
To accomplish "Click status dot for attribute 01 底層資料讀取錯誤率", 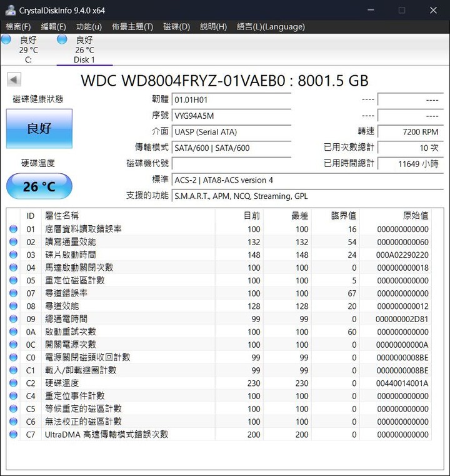I will pyautogui.click(x=13, y=229).
